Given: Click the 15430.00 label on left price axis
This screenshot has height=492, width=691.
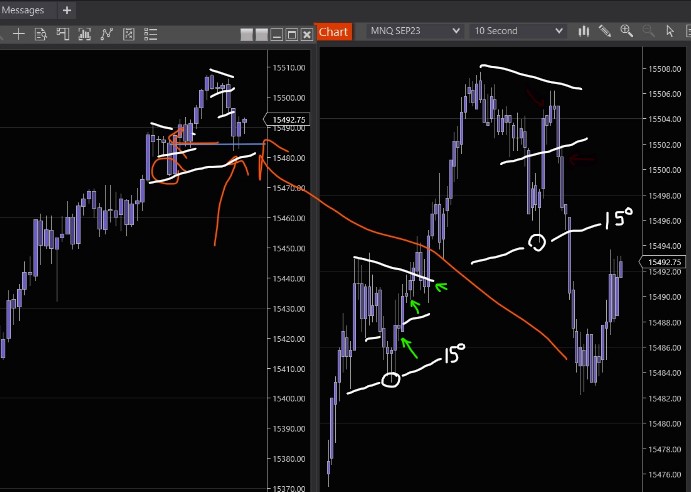Looking at the screenshot, I should point(289,309).
